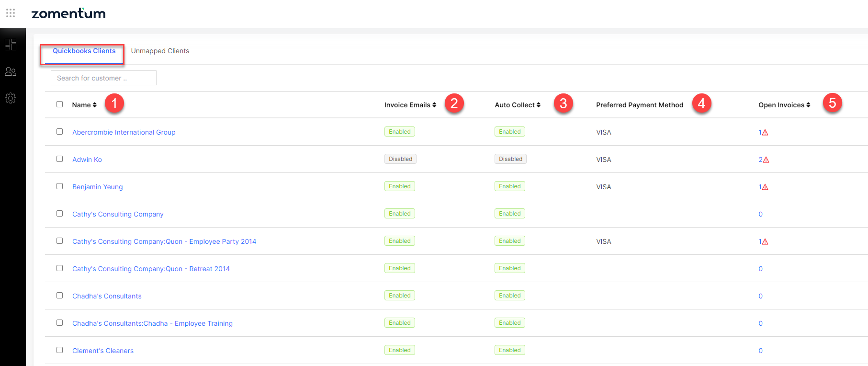
Task: Open the open invoices count for Benjamin Yeung
Action: pyautogui.click(x=760, y=187)
